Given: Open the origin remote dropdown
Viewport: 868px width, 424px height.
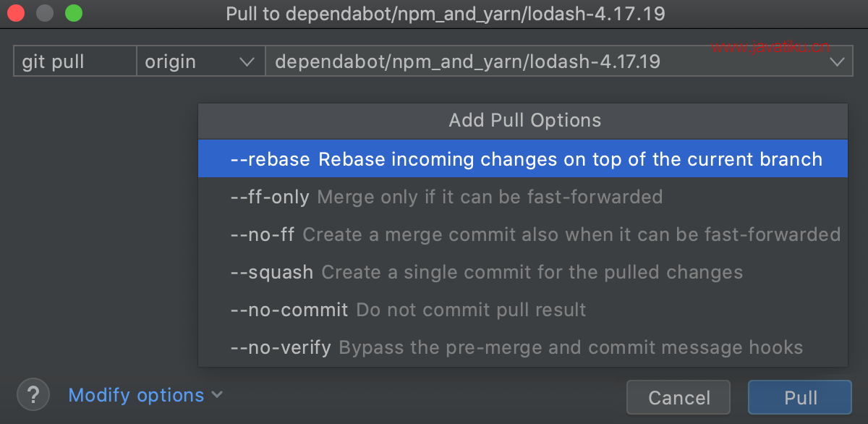Looking at the screenshot, I should [199, 62].
